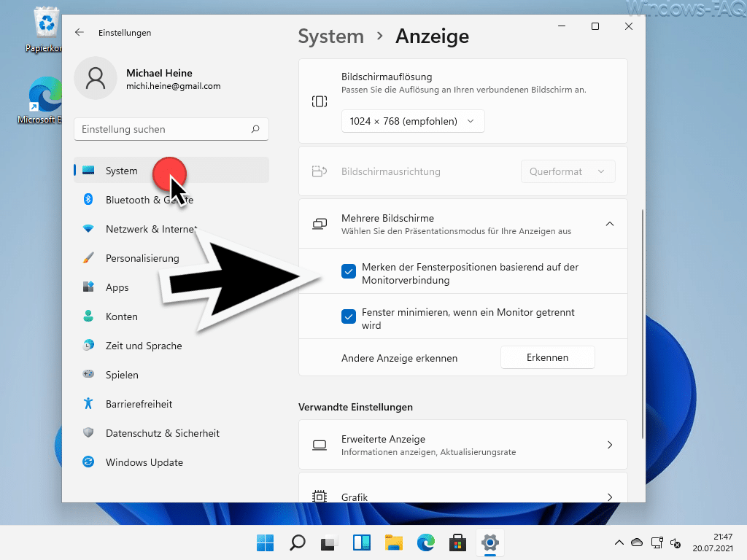Click the settings page scrollbar
The height and width of the screenshot is (560, 747).
coord(643,324)
